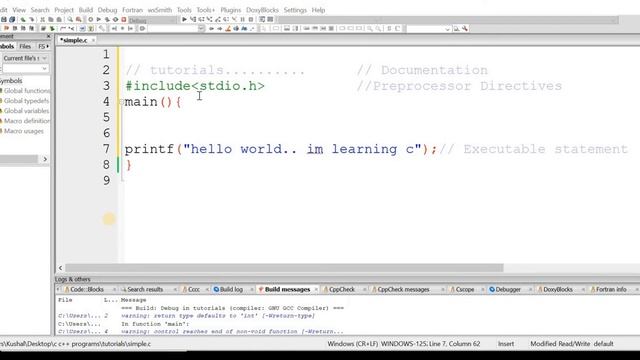Expand the search combo arrow beside wrench icon
Image resolution: width=640 pixels, height=360 pixels.
coord(447,29)
